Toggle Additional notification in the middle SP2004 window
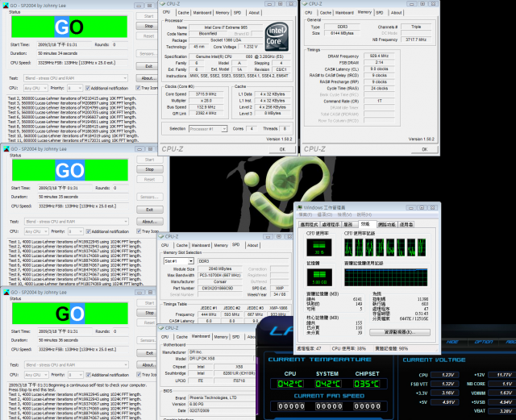Image resolution: width=516 pixels, height=420 pixels. tap(88, 231)
